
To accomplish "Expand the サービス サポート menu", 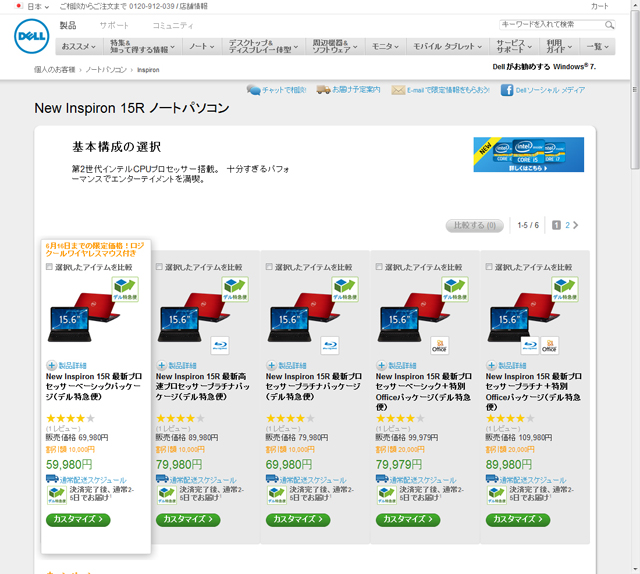I will pyautogui.click(x=514, y=47).
